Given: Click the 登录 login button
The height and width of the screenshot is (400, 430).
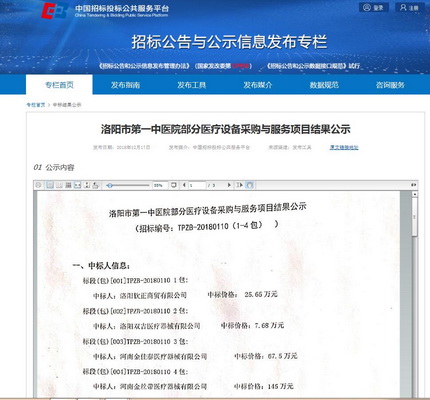Looking at the screenshot, I should click(x=374, y=7).
